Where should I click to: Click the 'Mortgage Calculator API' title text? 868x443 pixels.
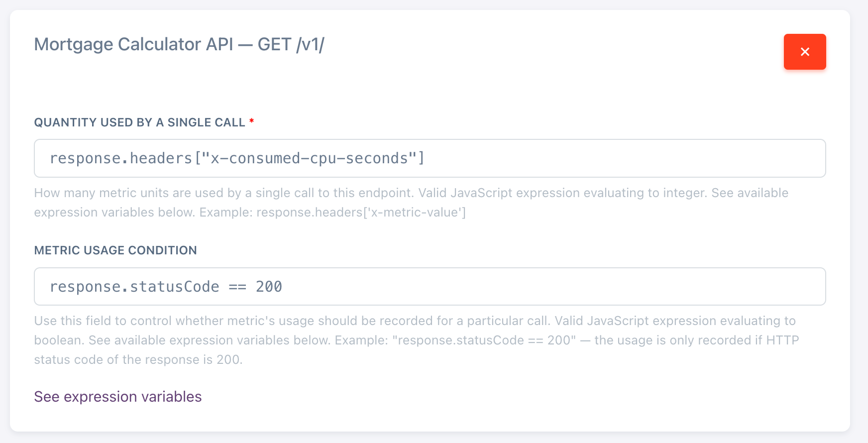pyautogui.click(x=133, y=44)
